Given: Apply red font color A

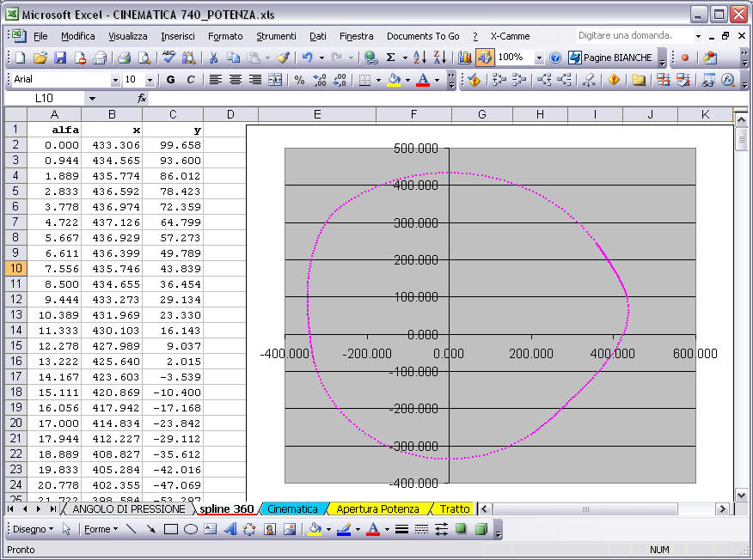Looking at the screenshot, I should pos(423,80).
